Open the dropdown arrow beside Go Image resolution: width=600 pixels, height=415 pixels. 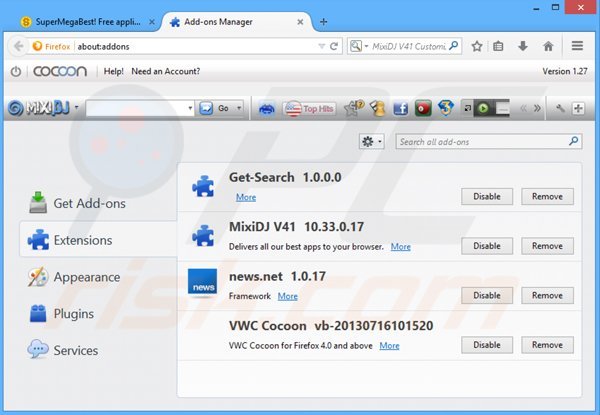[239, 109]
